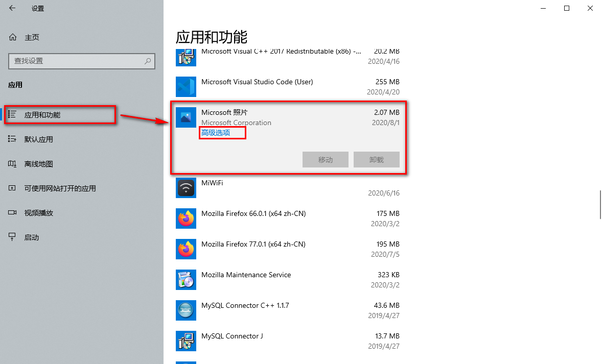The width and height of the screenshot is (602, 364).
Task: Click the search magnifier icon
Action: tap(148, 61)
